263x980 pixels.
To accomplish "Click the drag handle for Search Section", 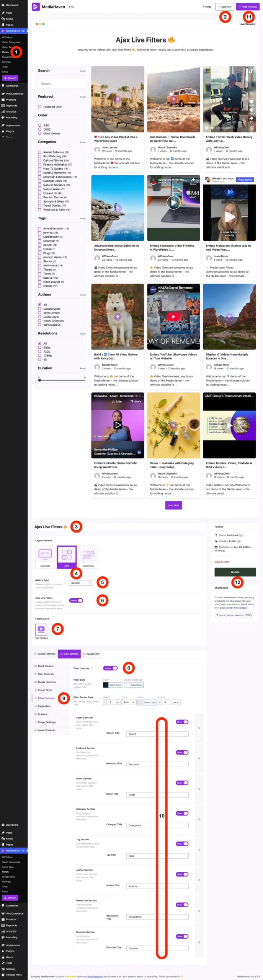I will 199,728.
